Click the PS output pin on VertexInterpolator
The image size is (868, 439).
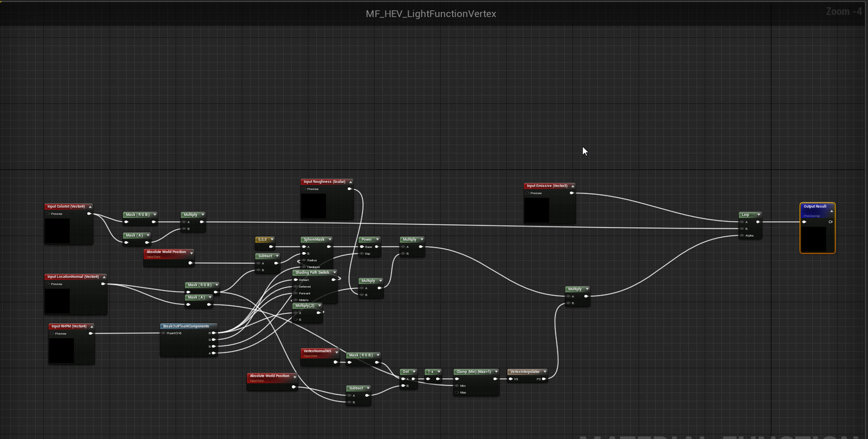click(544, 379)
